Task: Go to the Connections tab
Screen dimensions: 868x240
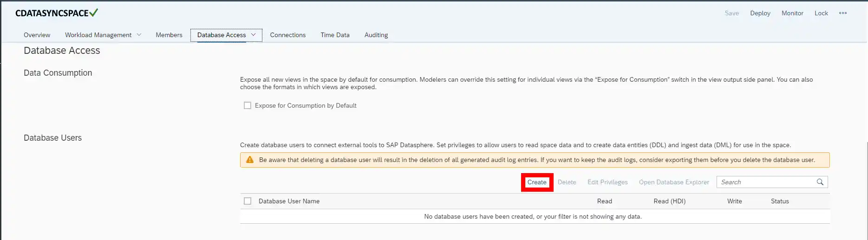Action: (287, 35)
